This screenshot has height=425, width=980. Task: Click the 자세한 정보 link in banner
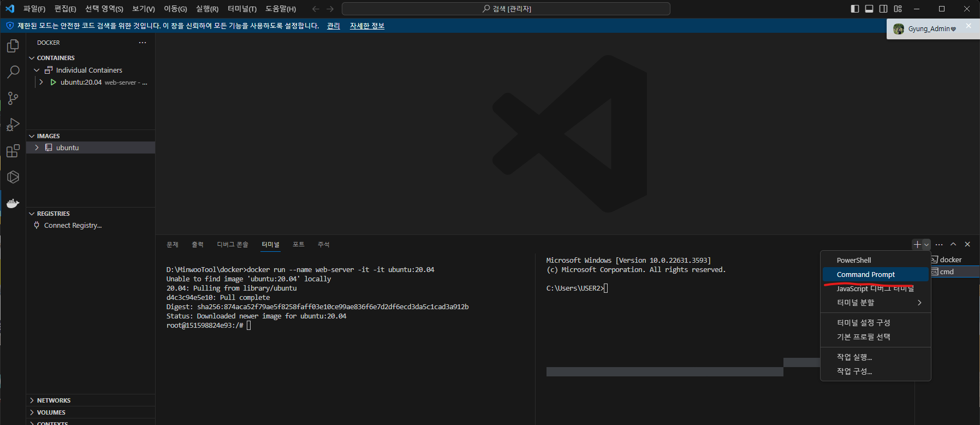click(367, 26)
